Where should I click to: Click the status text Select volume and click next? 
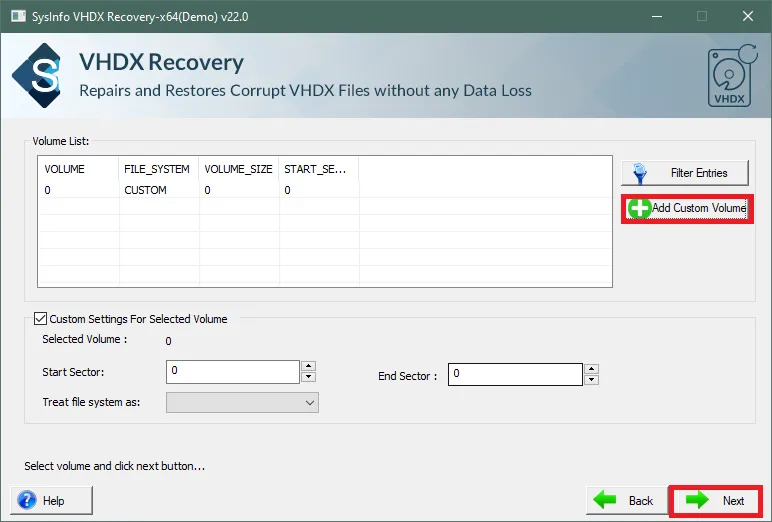click(114, 466)
